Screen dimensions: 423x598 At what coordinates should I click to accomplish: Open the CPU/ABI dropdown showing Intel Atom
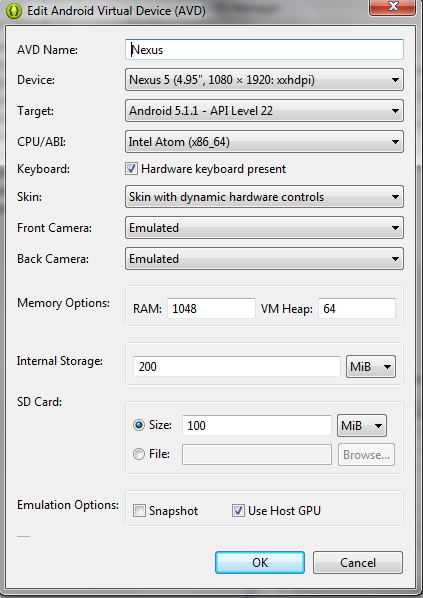tap(264, 142)
